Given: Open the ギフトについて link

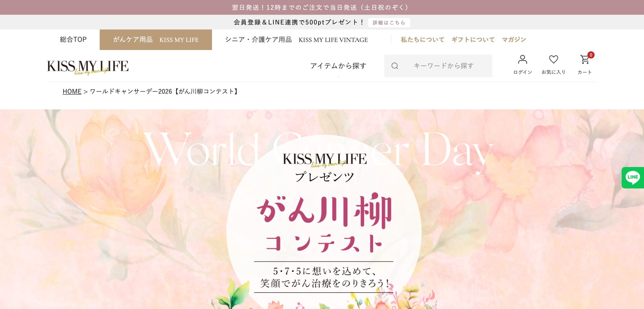Looking at the screenshot, I should click(x=473, y=39).
